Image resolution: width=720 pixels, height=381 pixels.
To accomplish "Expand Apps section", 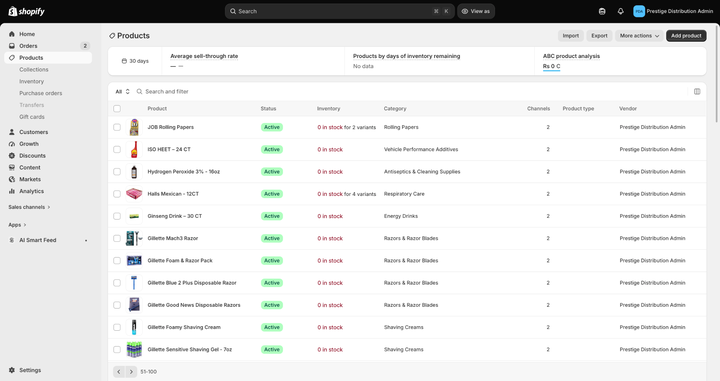I will click(x=17, y=225).
